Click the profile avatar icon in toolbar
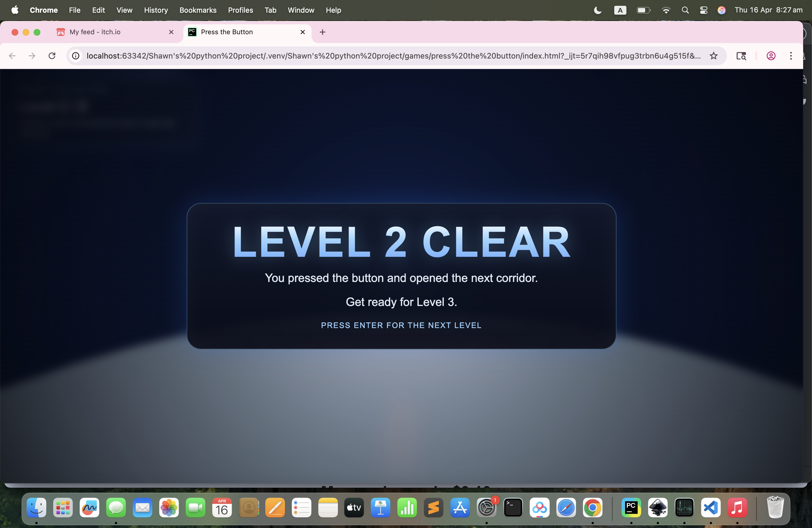812x528 pixels. 771,56
